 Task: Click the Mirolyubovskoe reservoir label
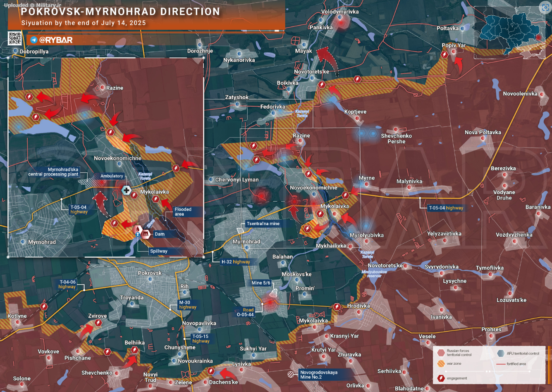(374, 274)
